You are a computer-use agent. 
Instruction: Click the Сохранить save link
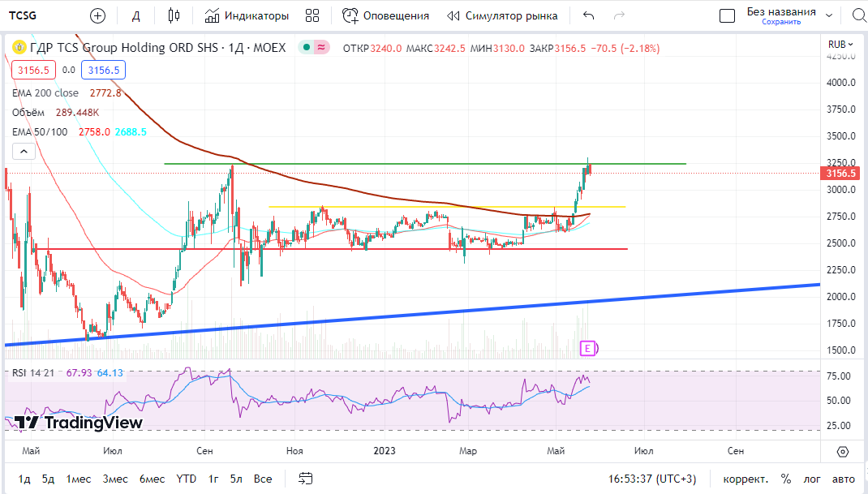coord(781,22)
